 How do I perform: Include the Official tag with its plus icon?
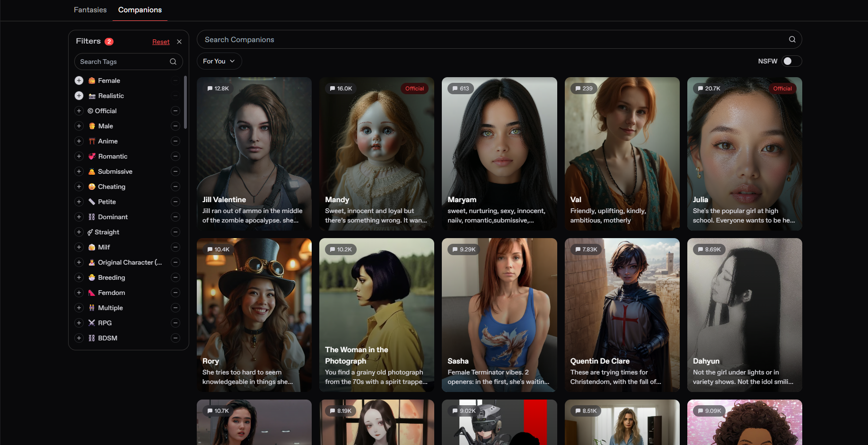click(x=79, y=111)
